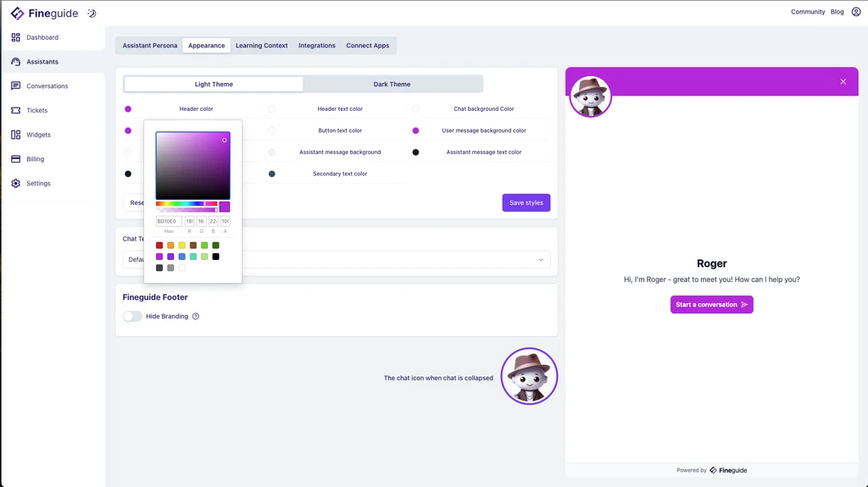Switch to the Learning Context tab

tap(261, 46)
